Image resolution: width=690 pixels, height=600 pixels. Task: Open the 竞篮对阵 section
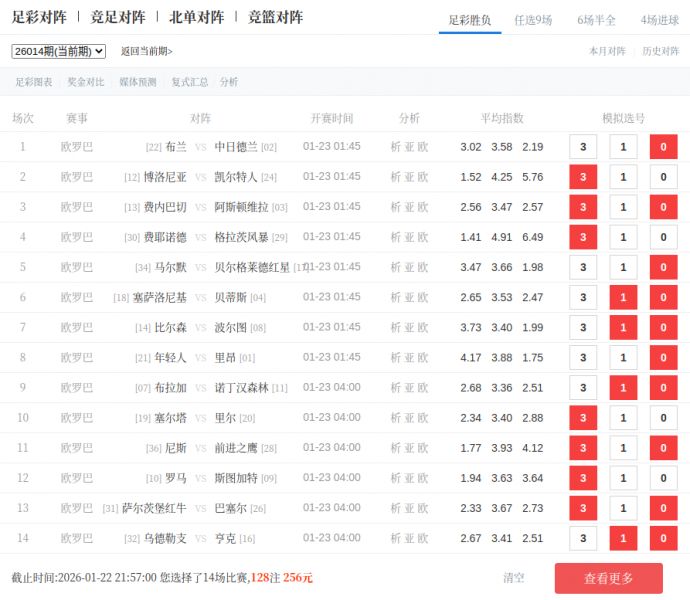point(275,17)
